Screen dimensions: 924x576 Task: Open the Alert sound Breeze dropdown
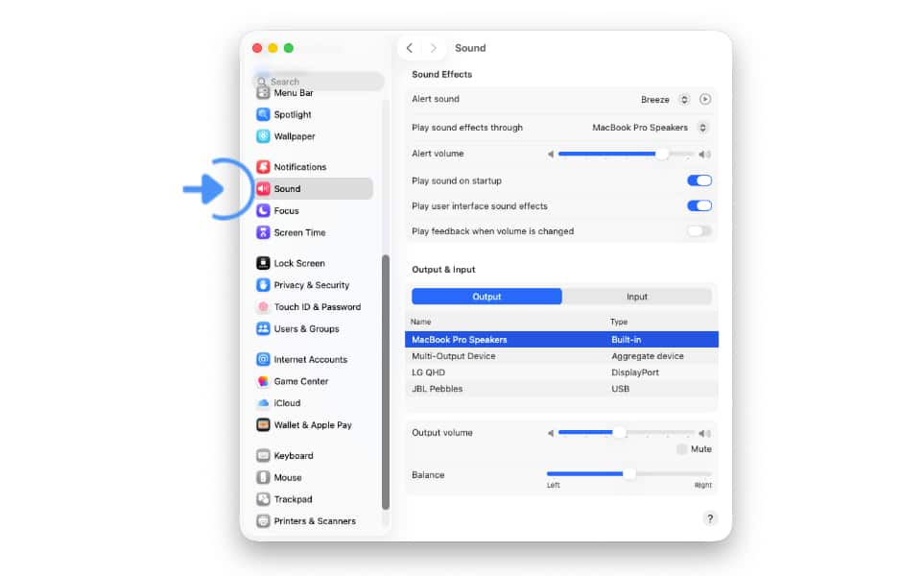coord(683,99)
